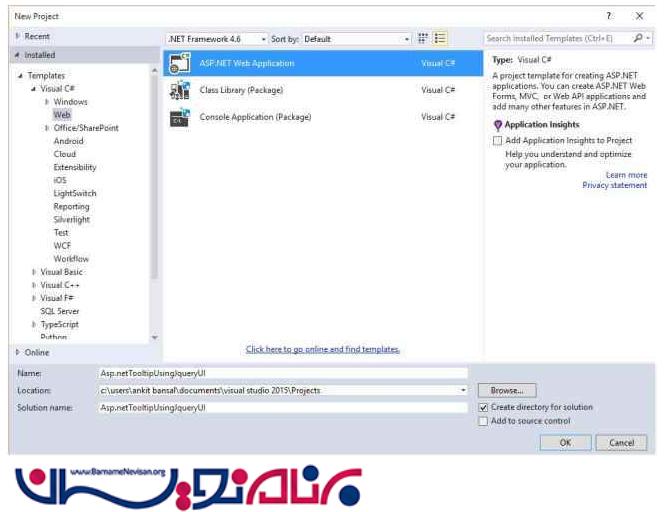The image size is (665, 512).
Task: Select the Extensibility category
Action: pos(75,168)
